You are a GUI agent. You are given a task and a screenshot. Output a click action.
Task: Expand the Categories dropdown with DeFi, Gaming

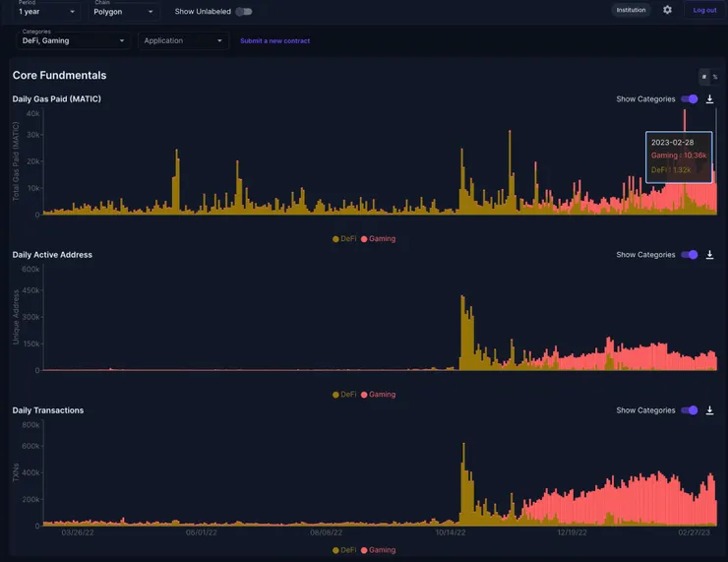click(74, 40)
